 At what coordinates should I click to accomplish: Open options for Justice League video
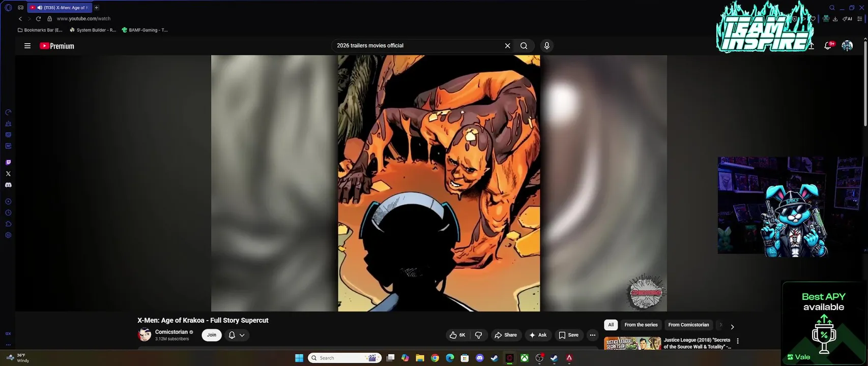[738, 341]
